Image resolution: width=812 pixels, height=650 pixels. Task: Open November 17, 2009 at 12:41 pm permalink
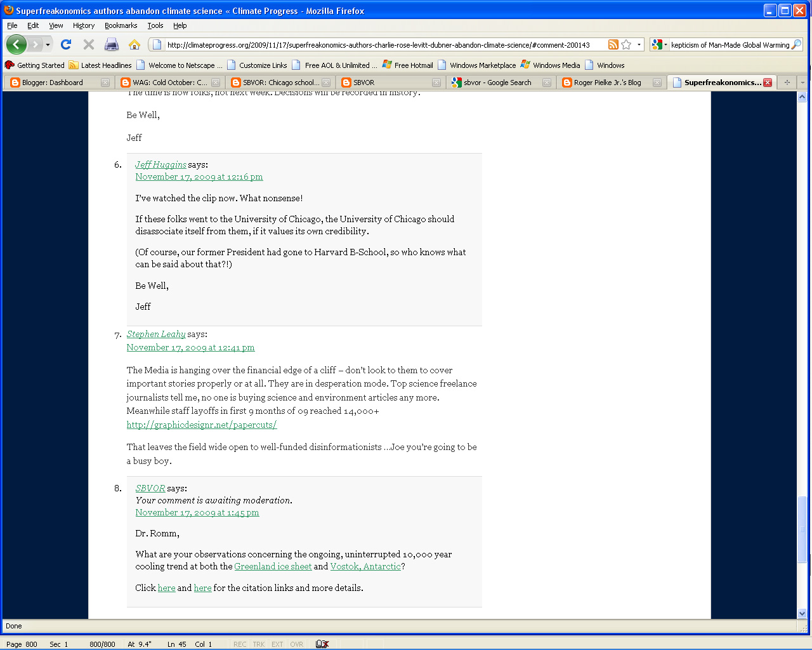point(190,348)
